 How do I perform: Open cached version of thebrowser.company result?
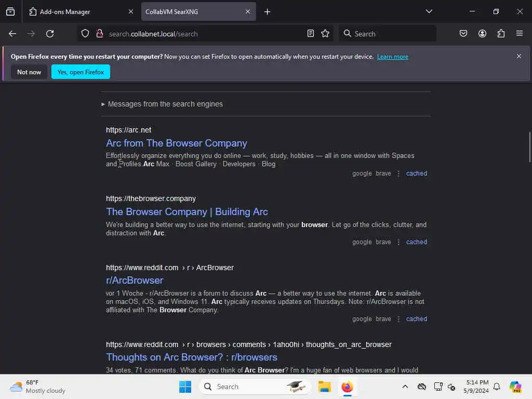pos(417,242)
